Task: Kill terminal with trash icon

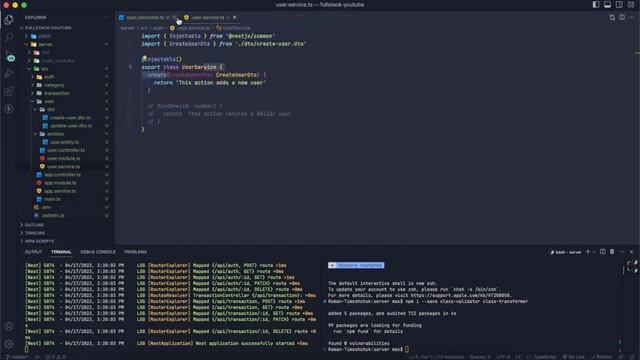Action: (612, 252)
